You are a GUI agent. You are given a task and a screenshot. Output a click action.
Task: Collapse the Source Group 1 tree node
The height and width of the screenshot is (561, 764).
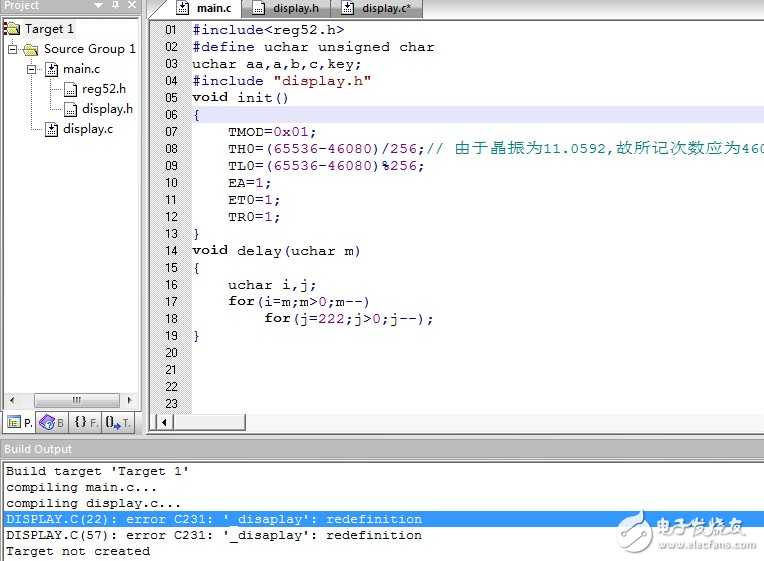coord(13,49)
